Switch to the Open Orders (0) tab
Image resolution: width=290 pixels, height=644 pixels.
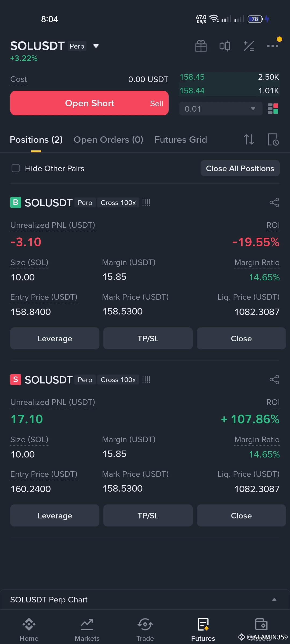click(x=108, y=140)
